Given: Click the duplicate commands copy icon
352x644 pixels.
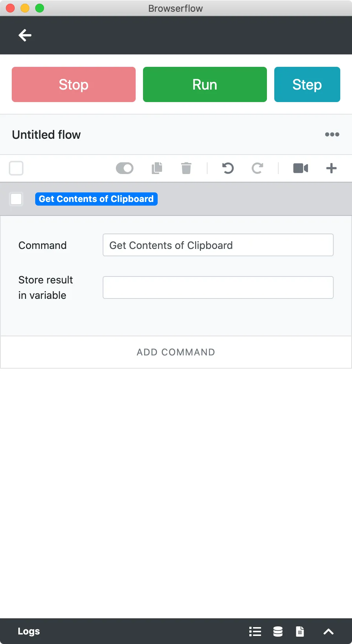Looking at the screenshot, I should click(157, 168).
